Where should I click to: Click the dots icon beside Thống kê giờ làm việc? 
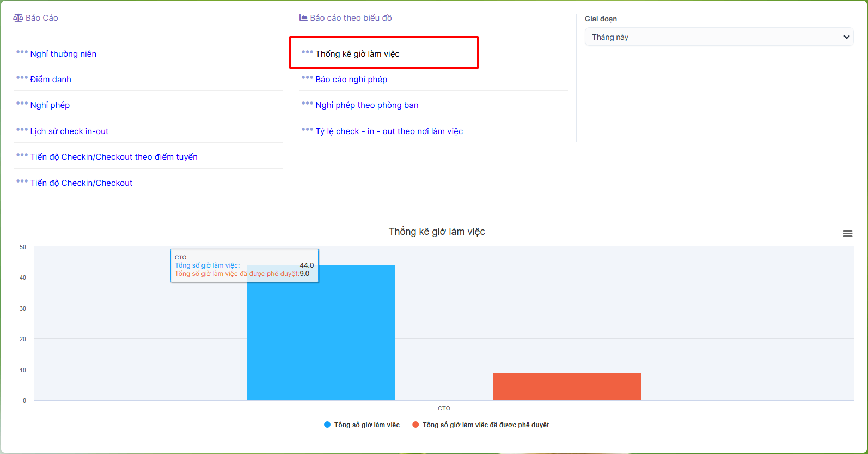[x=307, y=52]
